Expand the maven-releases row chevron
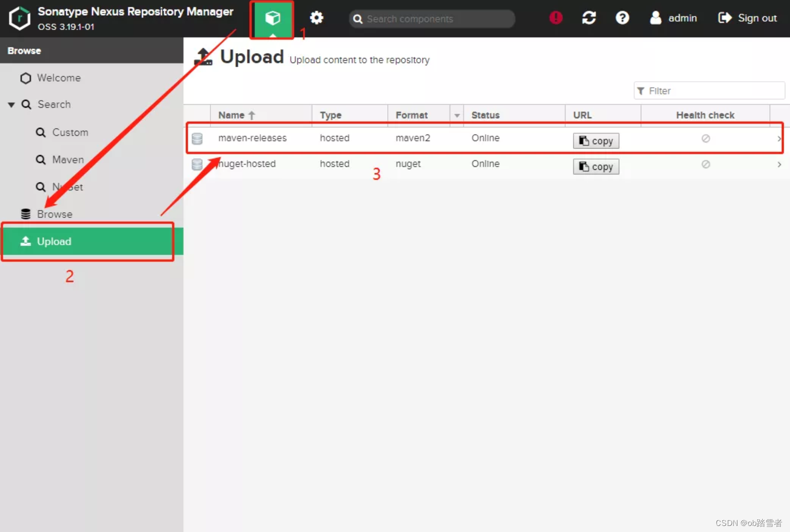 [x=779, y=138]
